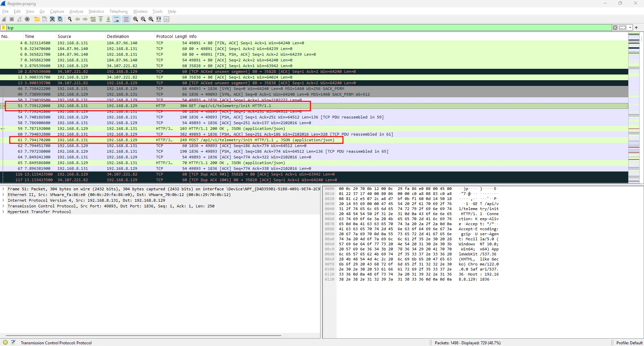
Task: Toggle packet list colorization
Action: [x=126, y=19]
